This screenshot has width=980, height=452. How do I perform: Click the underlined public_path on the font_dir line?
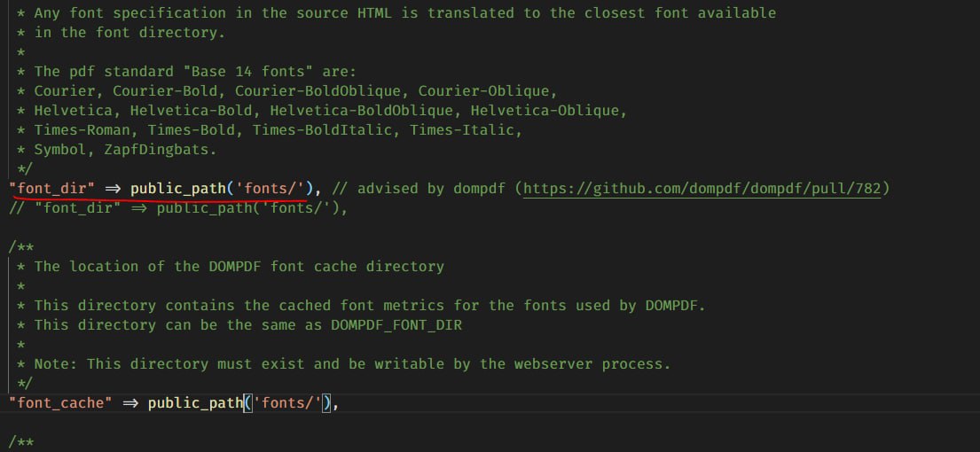pyautogui.click(x=177, y=188)
